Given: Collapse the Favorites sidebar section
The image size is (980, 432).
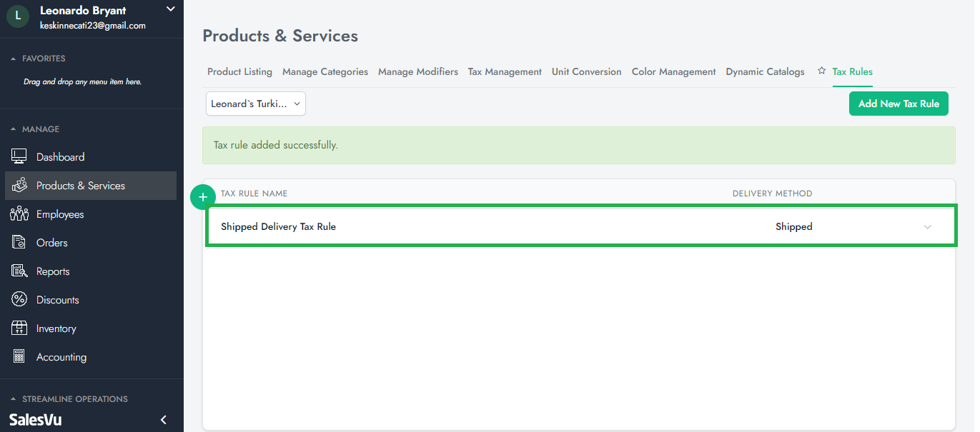Looking at the screenshot, I should tap(13, 59).
